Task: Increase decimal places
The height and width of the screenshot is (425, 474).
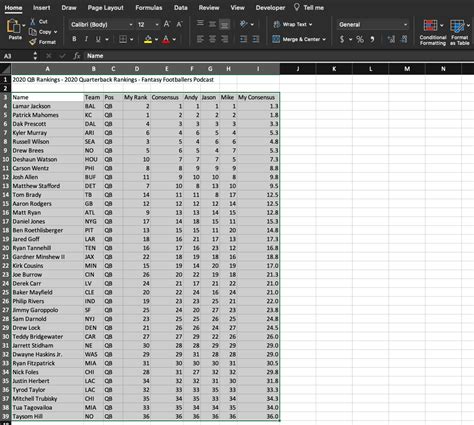Action: click(391, 39)
